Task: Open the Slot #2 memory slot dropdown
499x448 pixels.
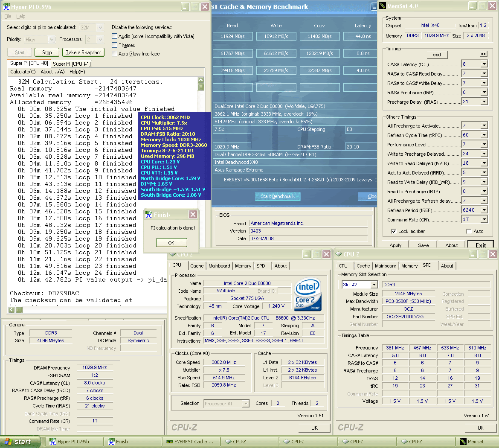Action: (x=374, y=285)
